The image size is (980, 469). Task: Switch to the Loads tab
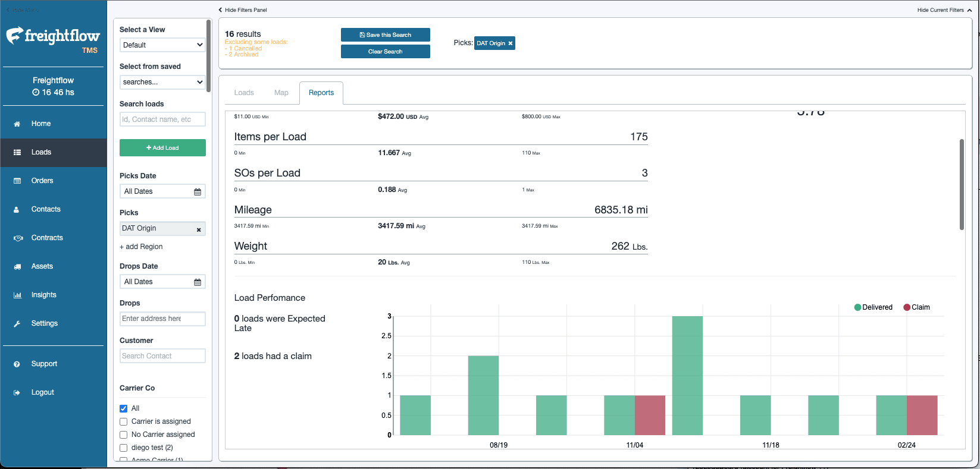tap(244, 93)
